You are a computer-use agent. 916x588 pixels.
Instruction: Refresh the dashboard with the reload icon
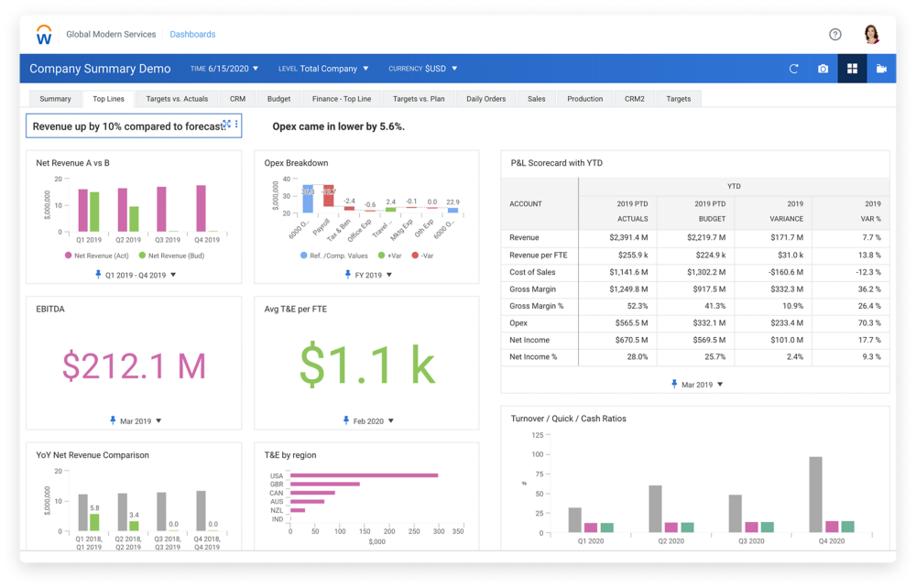[x=794, y=69]
